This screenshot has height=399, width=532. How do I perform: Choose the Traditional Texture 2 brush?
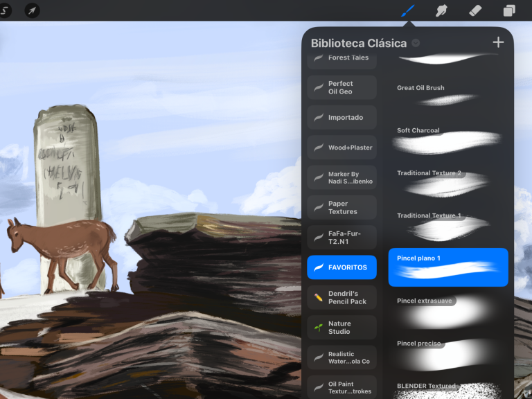(x=448, y=182)
